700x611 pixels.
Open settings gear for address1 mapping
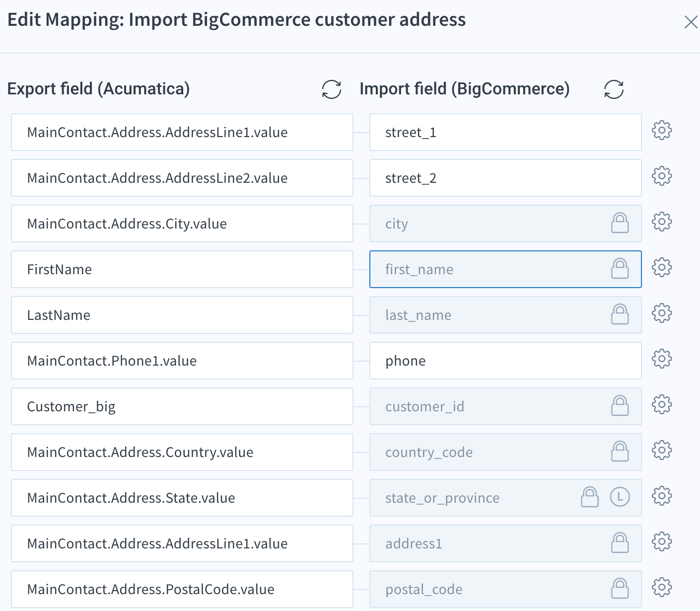pyautogui.click(x=662, y=542)
